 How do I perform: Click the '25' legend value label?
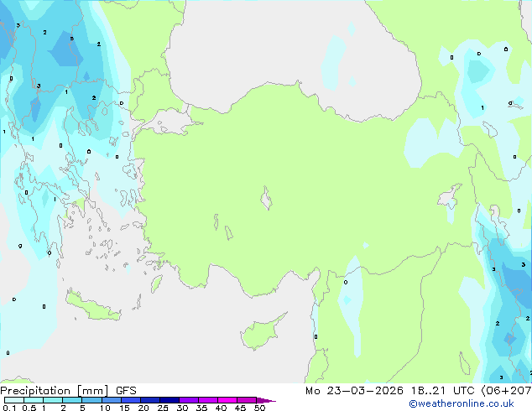point(163,408)
